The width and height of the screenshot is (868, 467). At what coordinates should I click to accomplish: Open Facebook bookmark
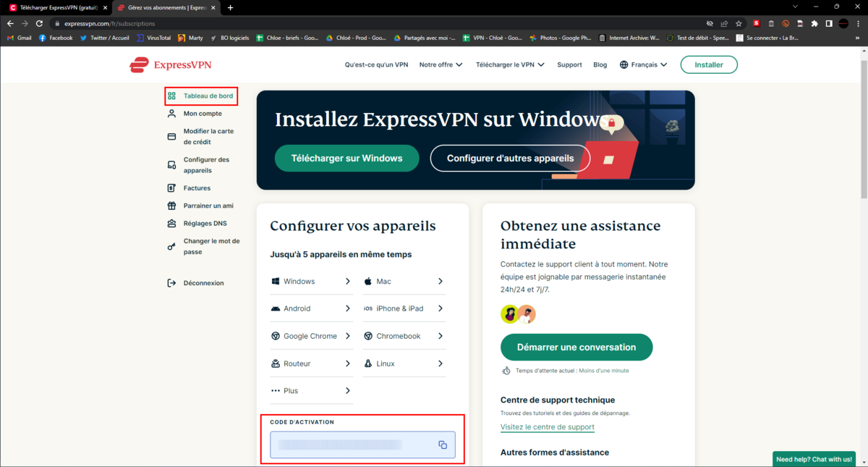pyautogui.click(x=56, y=38)
